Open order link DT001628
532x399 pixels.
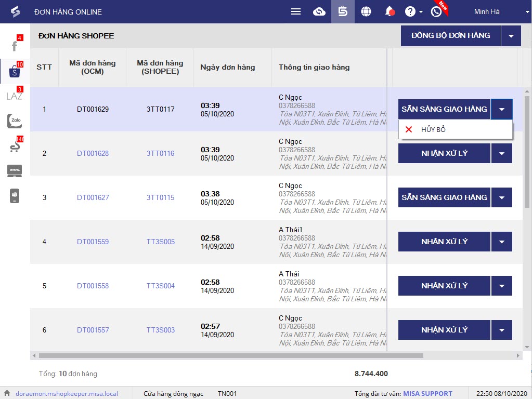(93, 154)
